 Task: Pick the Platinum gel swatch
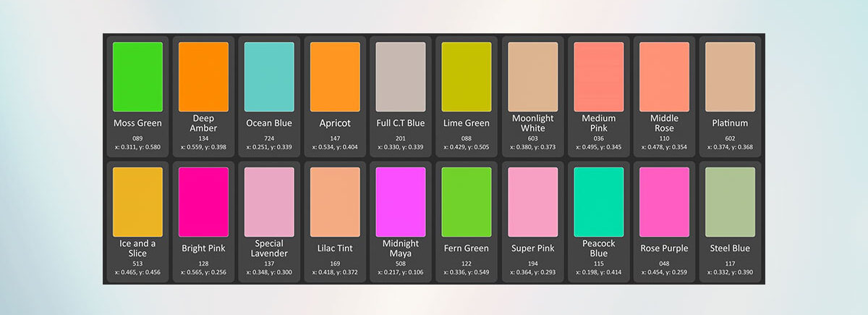730,77
